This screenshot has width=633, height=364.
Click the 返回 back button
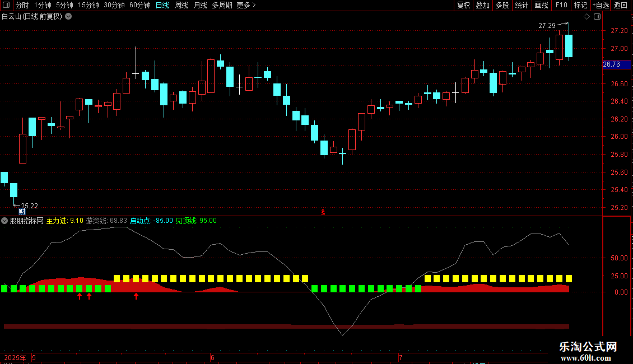click(x=621, y=5)
